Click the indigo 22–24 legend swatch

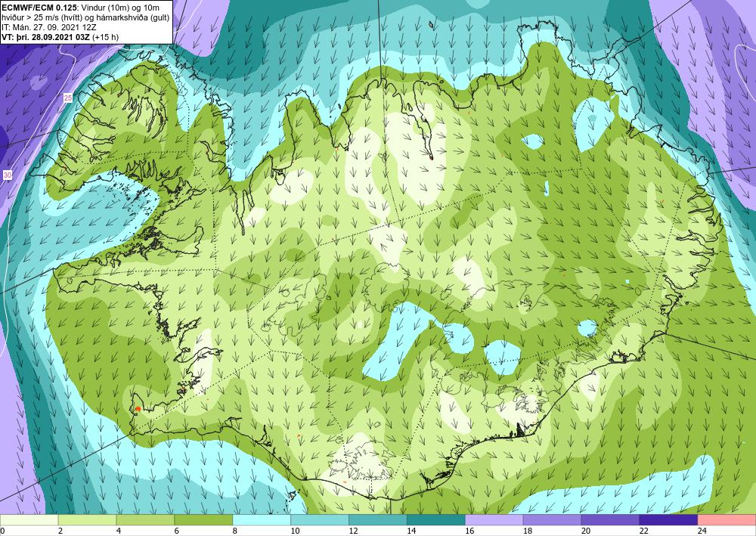tap(668, 520)
